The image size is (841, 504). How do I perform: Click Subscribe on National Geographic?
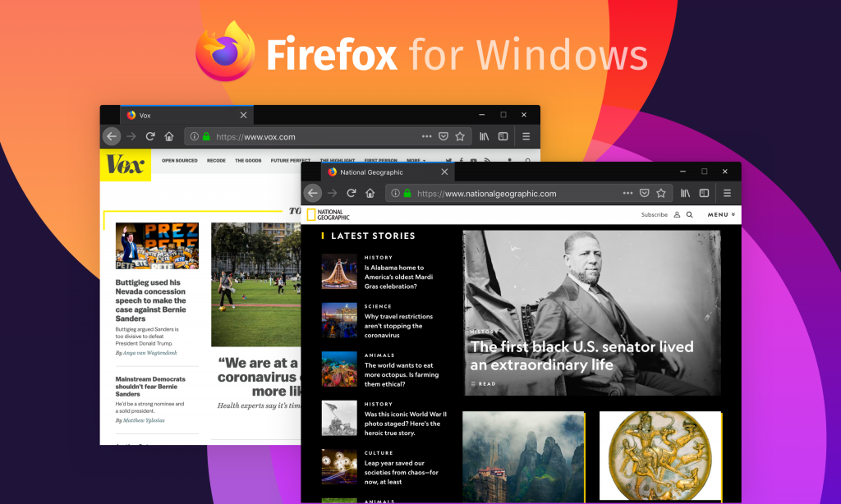point(655,214)
